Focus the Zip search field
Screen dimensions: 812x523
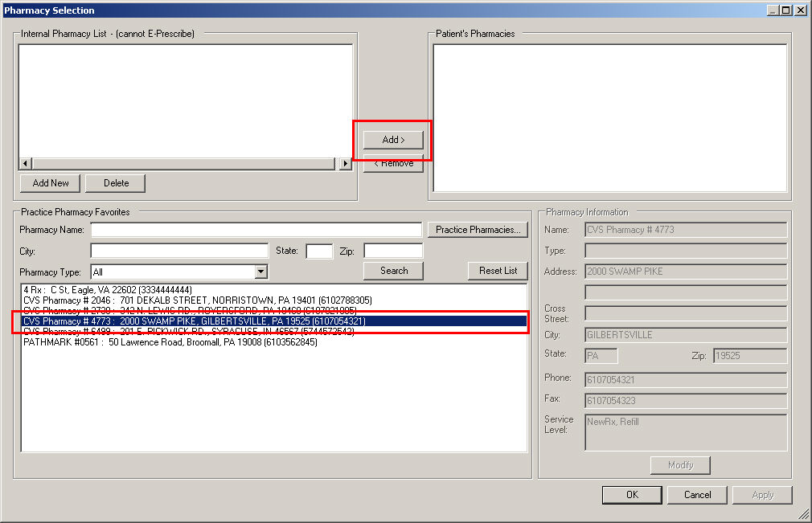tap(393, 251)
